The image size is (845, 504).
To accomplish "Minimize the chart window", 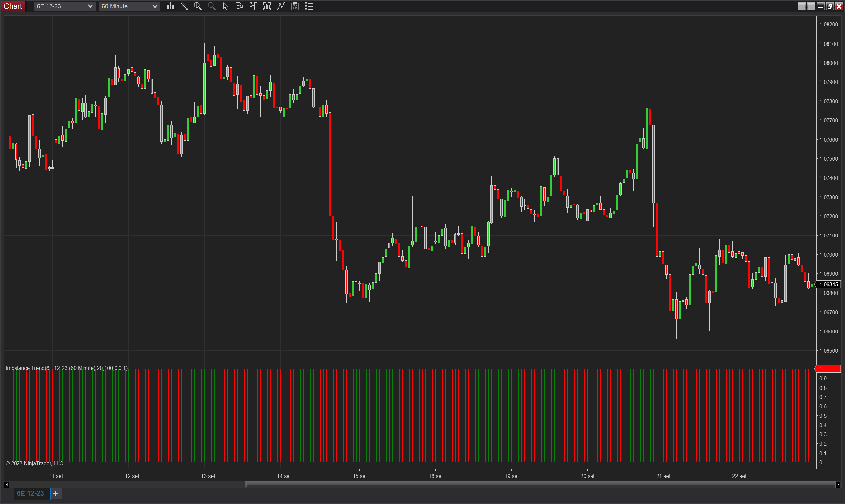I will (x=821, y=6).
